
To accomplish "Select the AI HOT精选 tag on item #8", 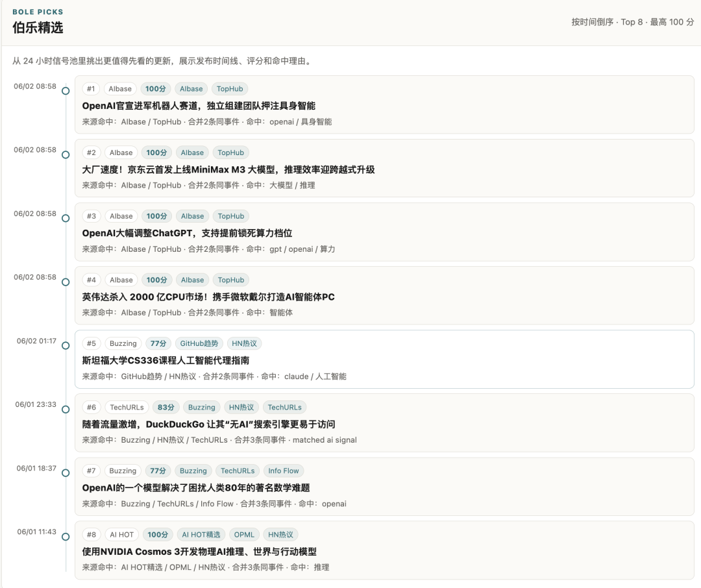I will point(201,535).
